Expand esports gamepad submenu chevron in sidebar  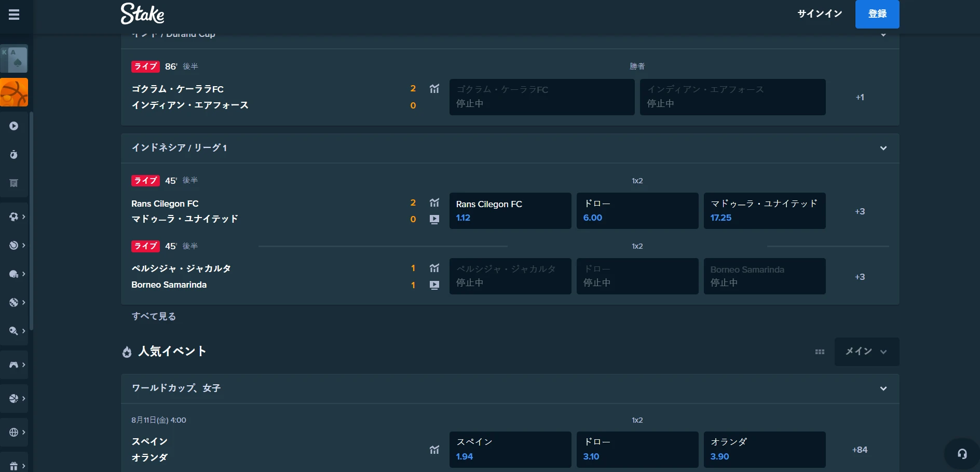coord(23,365)
